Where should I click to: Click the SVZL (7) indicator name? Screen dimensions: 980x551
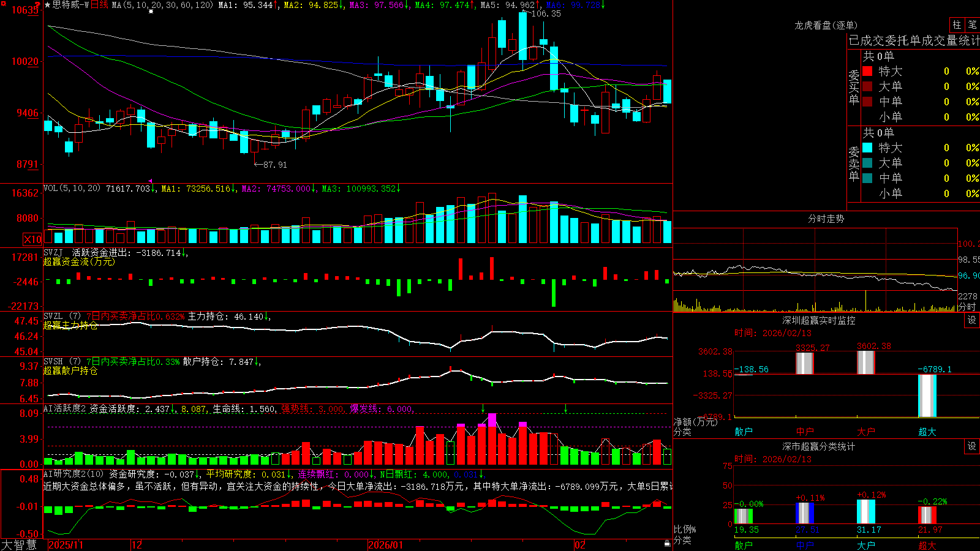click(62, 317)
